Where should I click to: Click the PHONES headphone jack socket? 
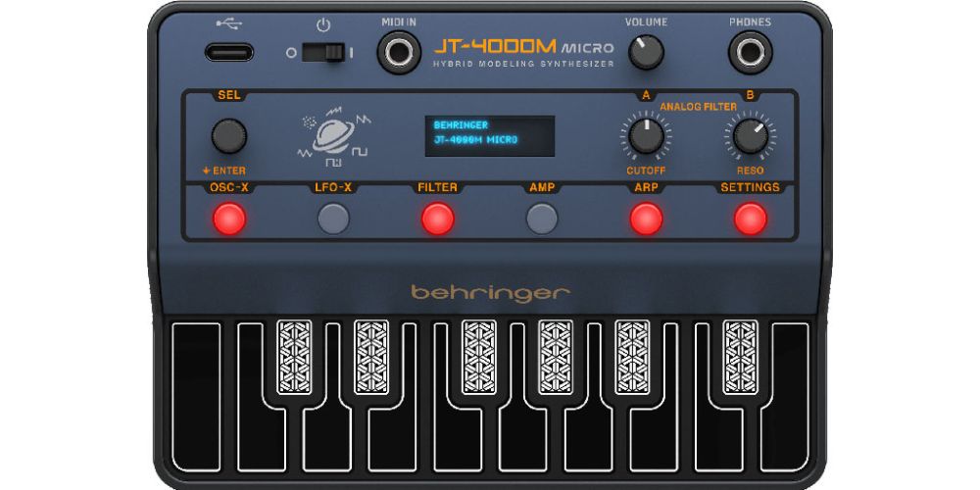click(750, 53)
